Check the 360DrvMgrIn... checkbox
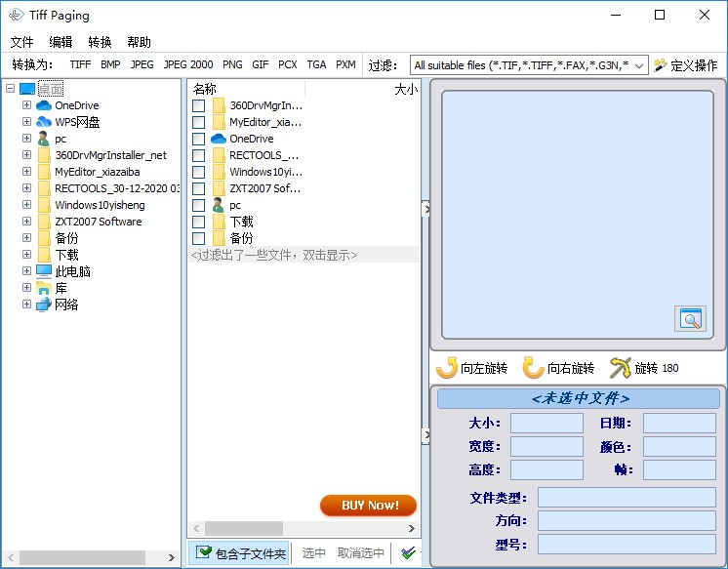The height and width of the screenshot is (569, 728). pyautogui.click(x=199, y=105)
